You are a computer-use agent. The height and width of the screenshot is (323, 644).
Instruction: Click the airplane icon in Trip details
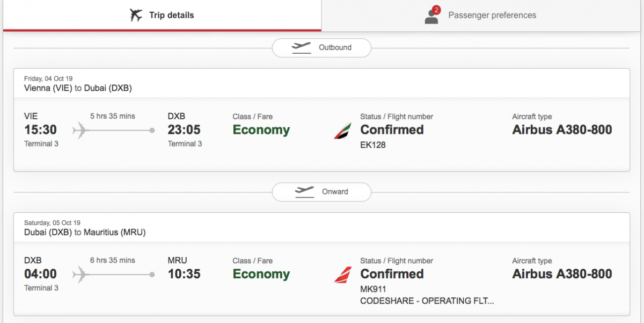136,15
